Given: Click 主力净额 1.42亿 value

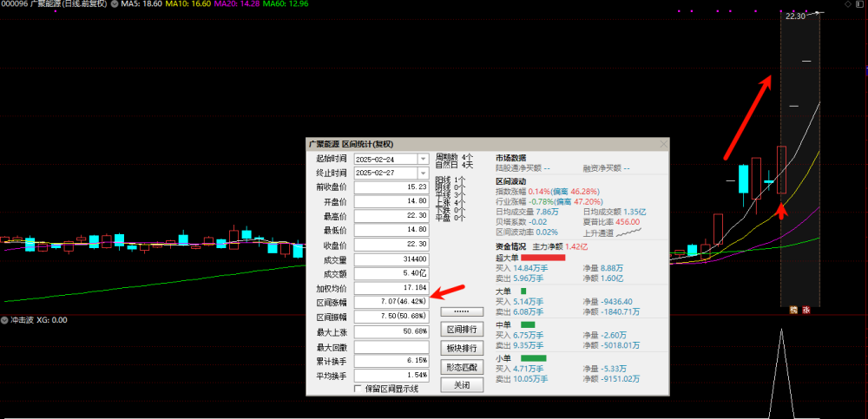Looking at the screenshot, I should click(575, 246).
